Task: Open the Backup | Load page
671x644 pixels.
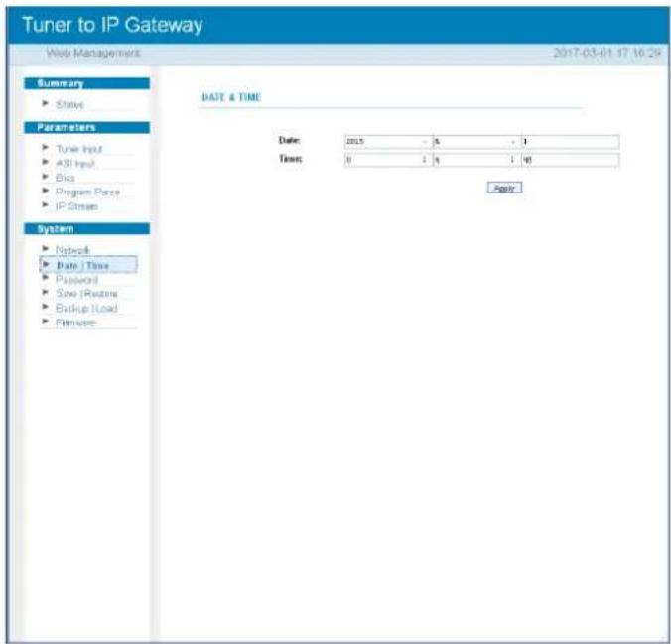Action: [x=86, y=308]
